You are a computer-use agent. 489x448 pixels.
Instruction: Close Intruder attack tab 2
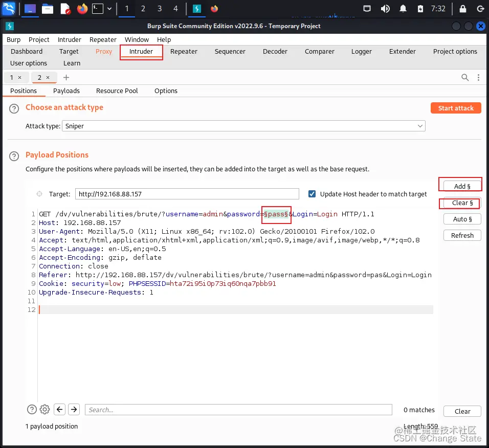point(48,77)
